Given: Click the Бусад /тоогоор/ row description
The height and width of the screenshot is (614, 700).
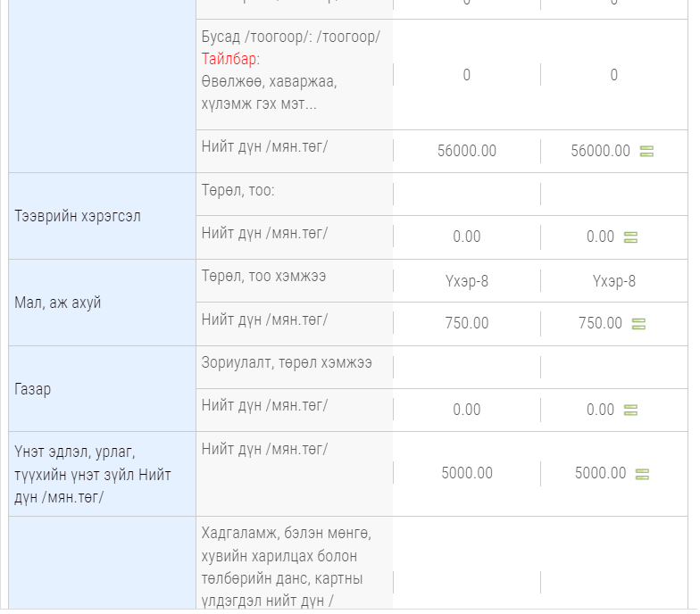Looking at the screenshot, I should tap(291, 37).
